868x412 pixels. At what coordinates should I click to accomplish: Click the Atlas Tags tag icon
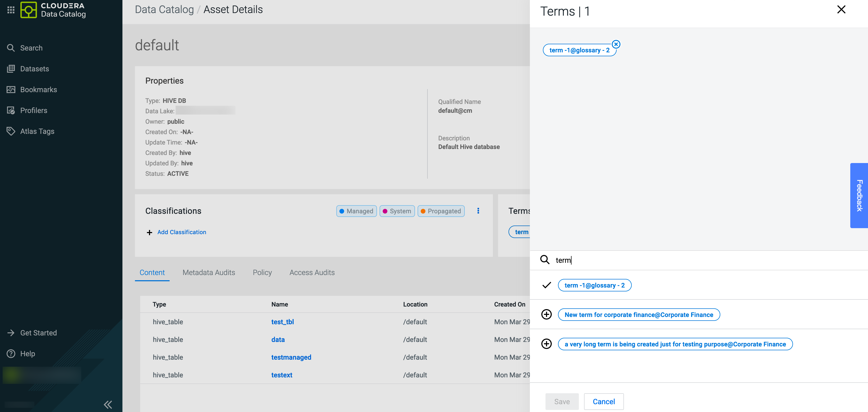tap(11, 131)
